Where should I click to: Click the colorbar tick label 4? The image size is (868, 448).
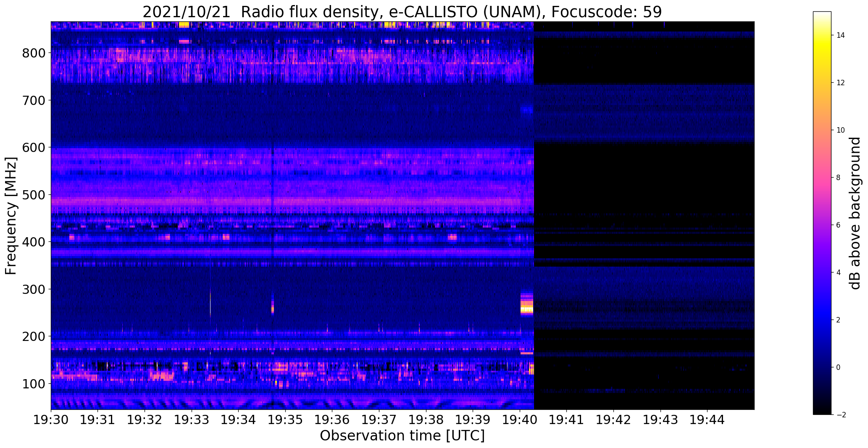[839, 272]
